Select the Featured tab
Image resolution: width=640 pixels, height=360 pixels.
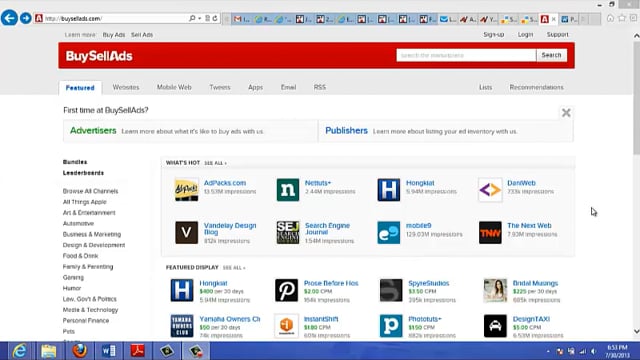pos(80,88)
